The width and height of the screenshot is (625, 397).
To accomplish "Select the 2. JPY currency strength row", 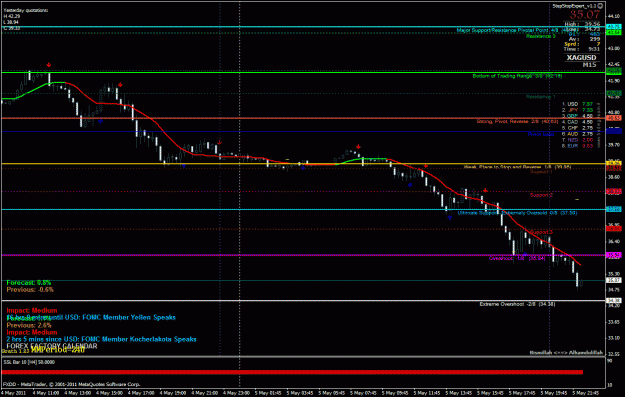I will tap(578, 110).
